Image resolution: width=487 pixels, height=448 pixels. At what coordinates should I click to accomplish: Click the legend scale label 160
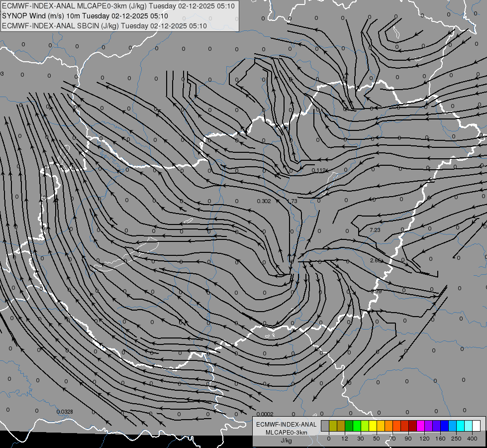[440, 439]
